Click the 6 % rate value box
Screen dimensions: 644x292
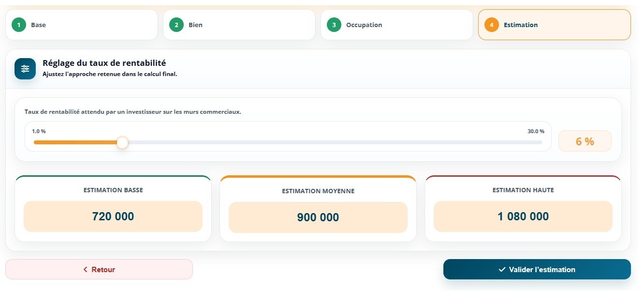585,141
